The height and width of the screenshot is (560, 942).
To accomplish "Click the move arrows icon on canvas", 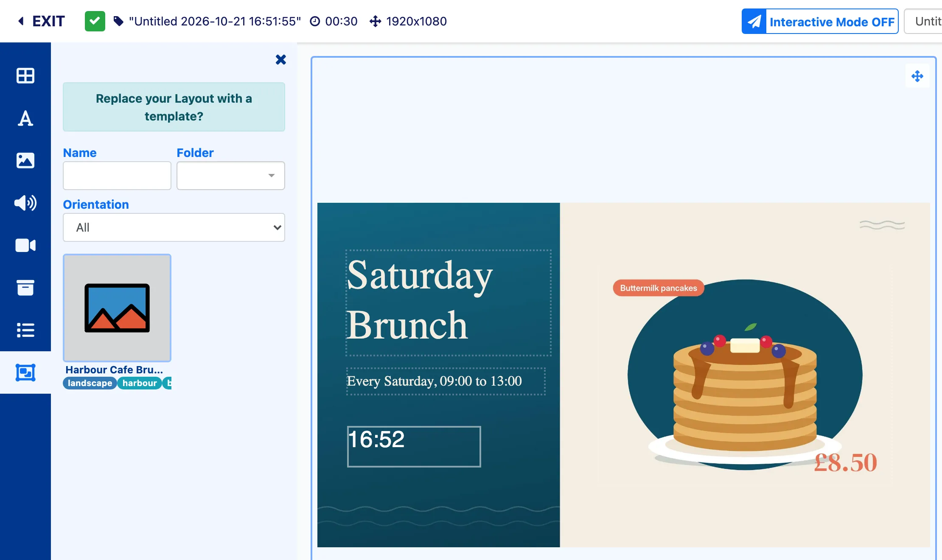I will point(917,76).
